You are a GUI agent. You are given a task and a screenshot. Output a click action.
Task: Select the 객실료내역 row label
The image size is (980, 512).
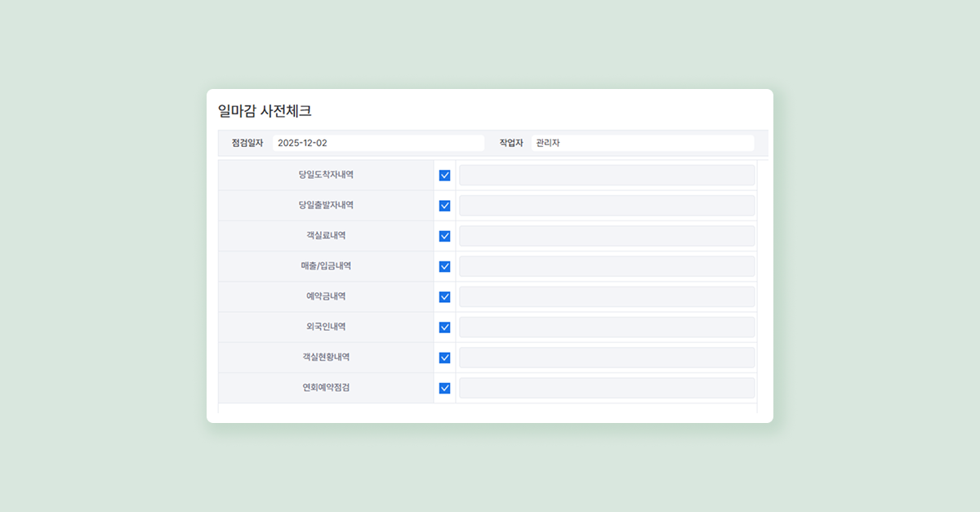(x=326, y=235)
